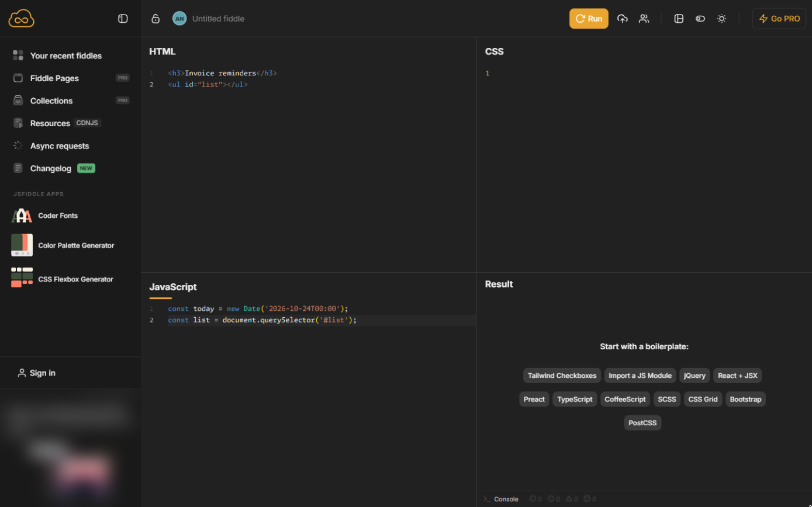The width and height of the screenshot is (812, 507).
Task: Select the CSS Grid boilerplate
Action: coord(703,400)
